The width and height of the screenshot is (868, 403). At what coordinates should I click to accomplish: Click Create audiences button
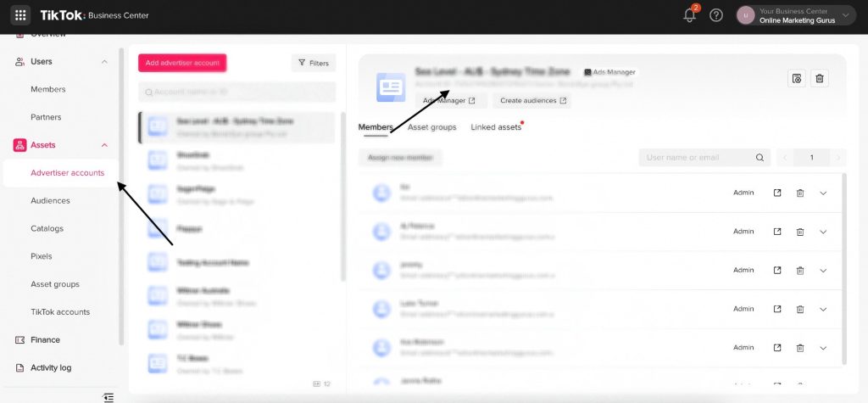pyautogui.click(x=532, y=100)
